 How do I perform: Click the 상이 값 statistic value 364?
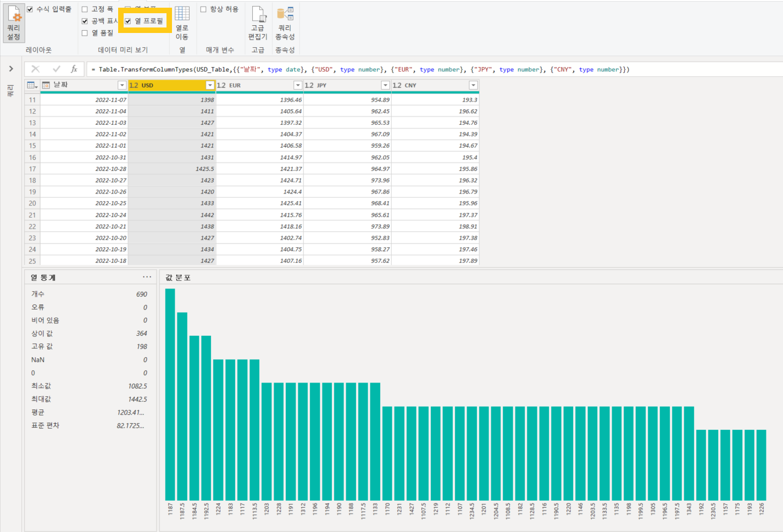click(x=142, y=333)
